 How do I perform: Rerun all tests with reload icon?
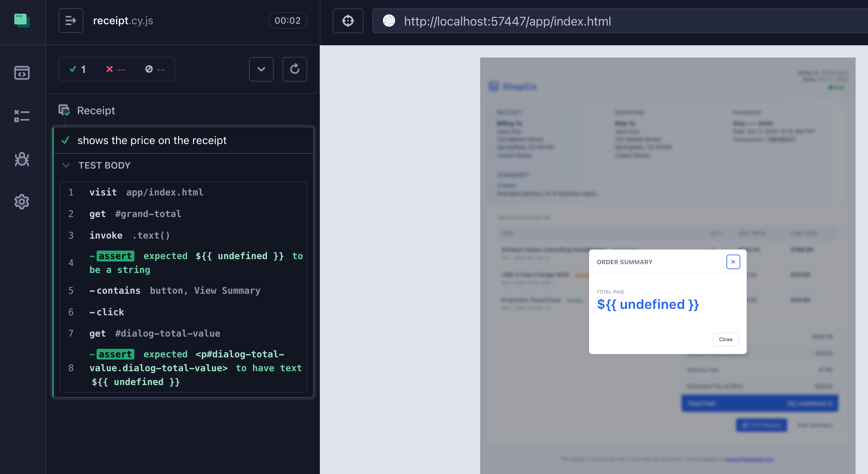click(295, 69)
